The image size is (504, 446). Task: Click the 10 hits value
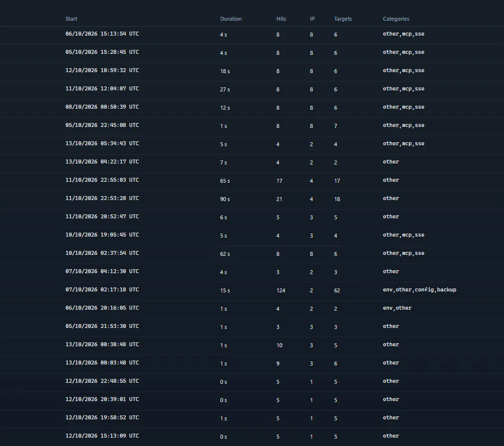coord(279,345)
